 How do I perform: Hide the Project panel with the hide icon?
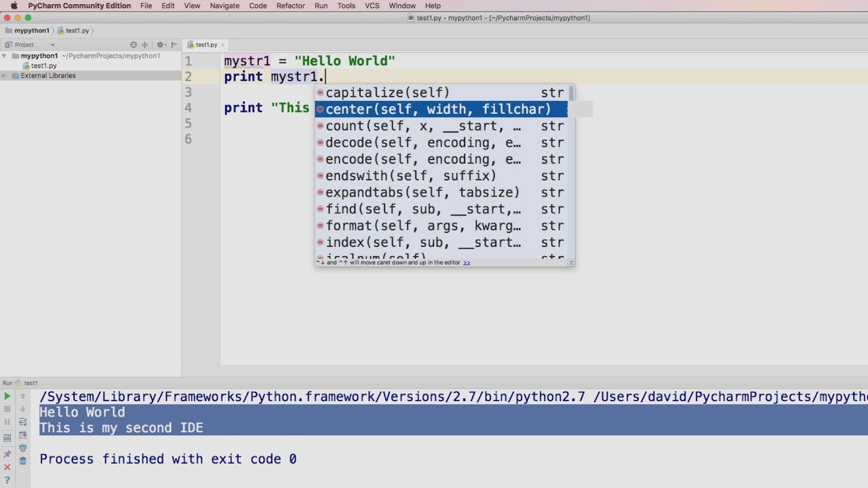point(173,45)
